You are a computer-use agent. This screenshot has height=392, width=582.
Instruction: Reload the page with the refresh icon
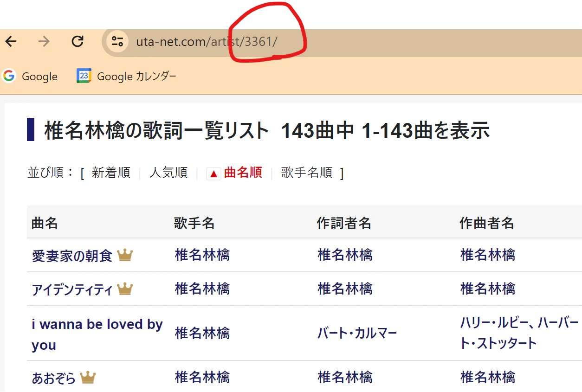pos(78,42)
